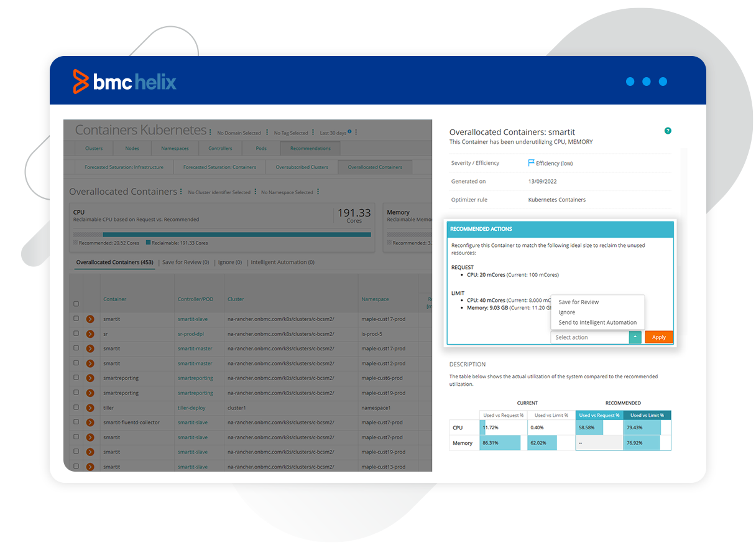Check the checkbox on the sr row
756x560 pixels.
coord(76,334)
